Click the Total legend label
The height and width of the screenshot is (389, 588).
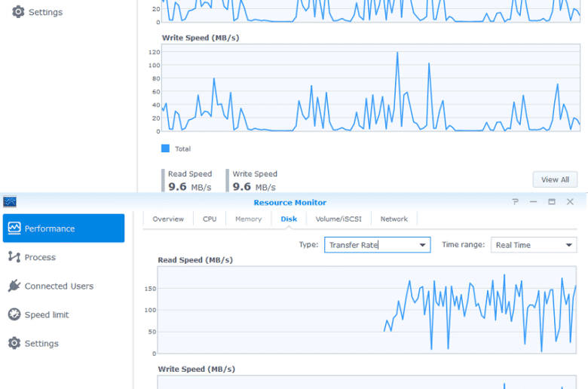point(182,149)
